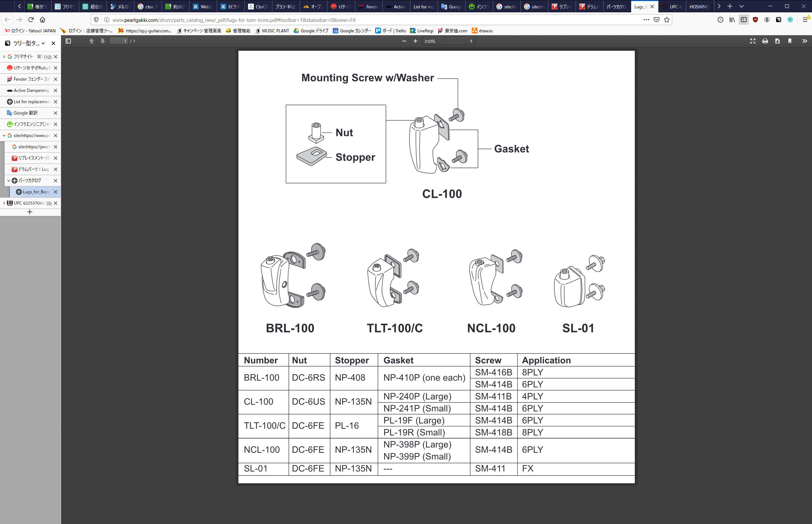Viewport: 812px width, 524px height.
Task: Open PDF viewer tools menu
Action: tap(805, 41)
